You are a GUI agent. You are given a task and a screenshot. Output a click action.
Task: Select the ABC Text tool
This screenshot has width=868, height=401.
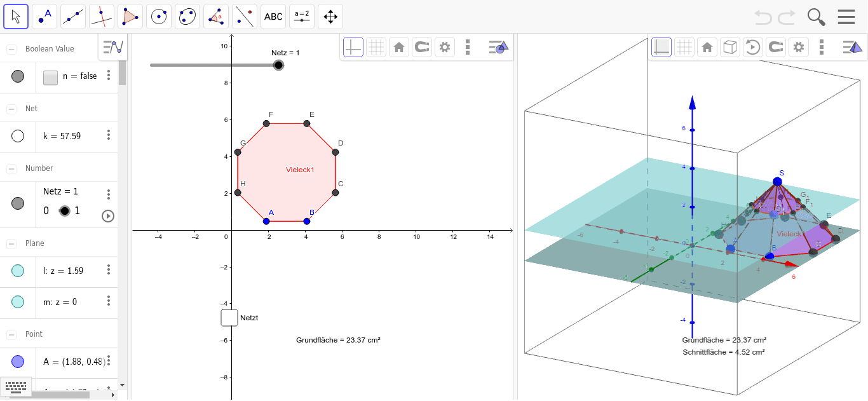point(273,17)
